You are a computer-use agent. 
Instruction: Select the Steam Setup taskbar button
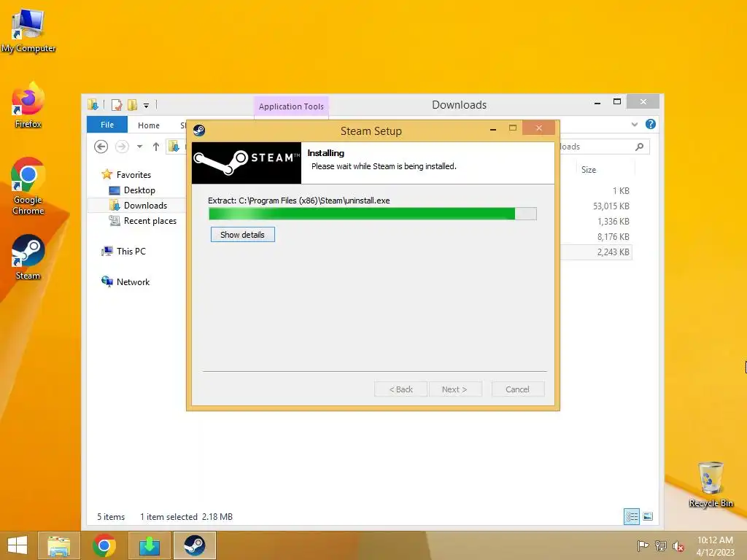[194, 545]
